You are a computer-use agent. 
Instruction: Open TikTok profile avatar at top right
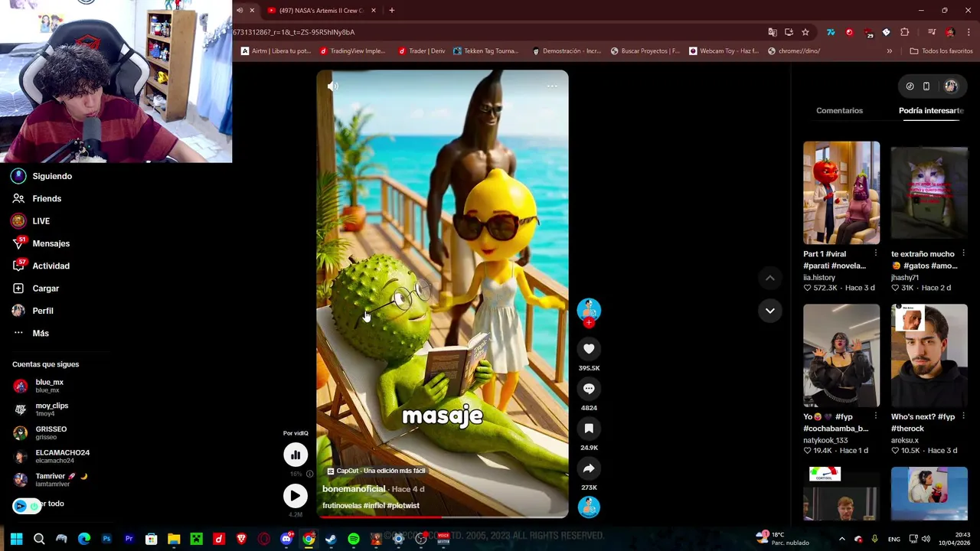(950, 86)
